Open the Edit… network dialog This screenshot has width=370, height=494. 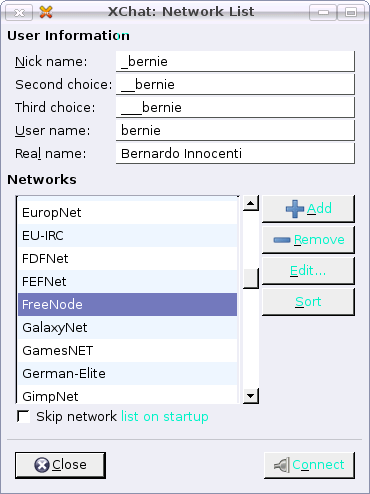pos(308,271)
